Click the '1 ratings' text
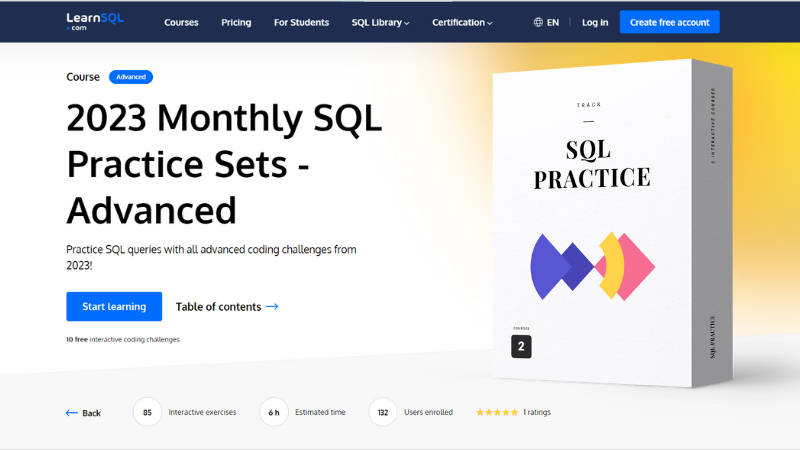The image size is (800, 450). pyautogui.click(x=537, y=412)
